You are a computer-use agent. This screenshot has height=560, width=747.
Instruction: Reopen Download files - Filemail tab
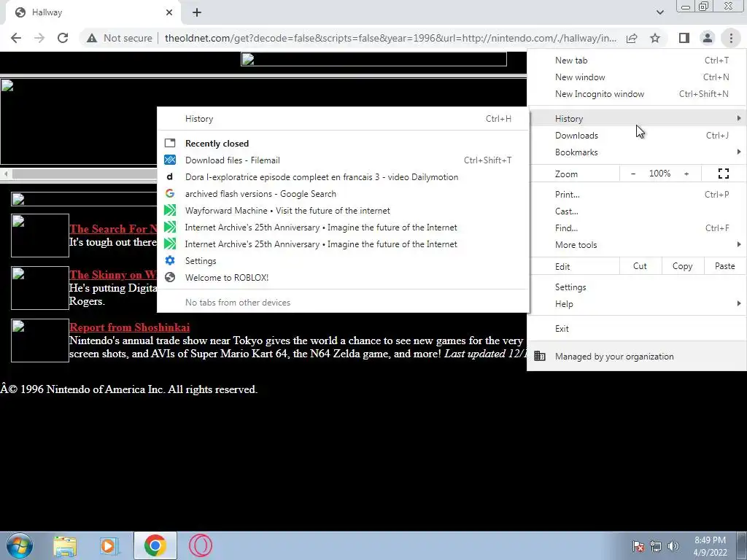coord(343,160)
